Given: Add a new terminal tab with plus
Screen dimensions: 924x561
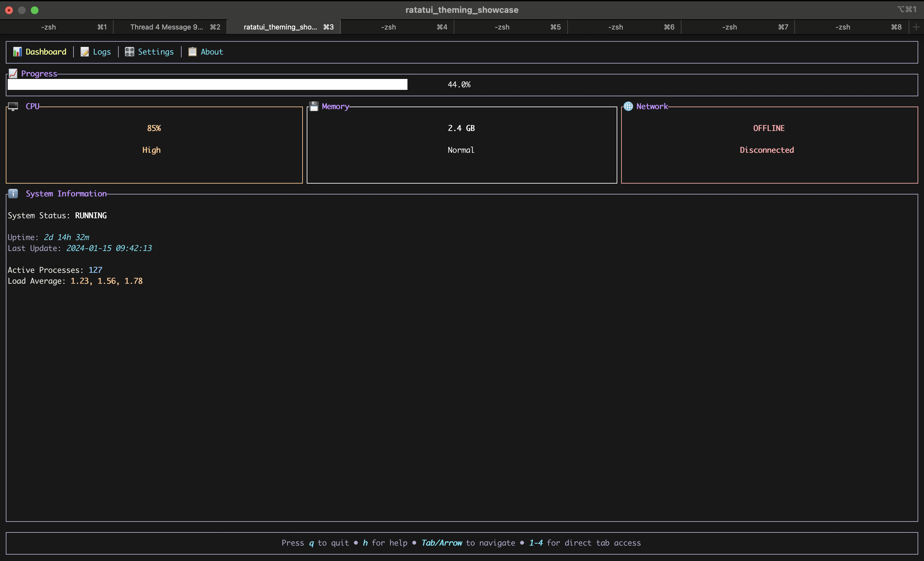Looking at the screenshot, I should [916, 27].
